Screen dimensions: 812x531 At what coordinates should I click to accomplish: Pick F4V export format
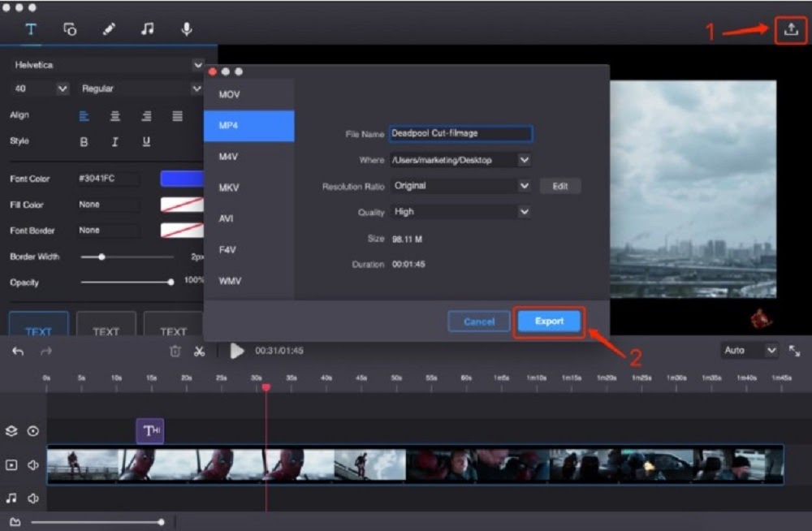tap(249, 250)
